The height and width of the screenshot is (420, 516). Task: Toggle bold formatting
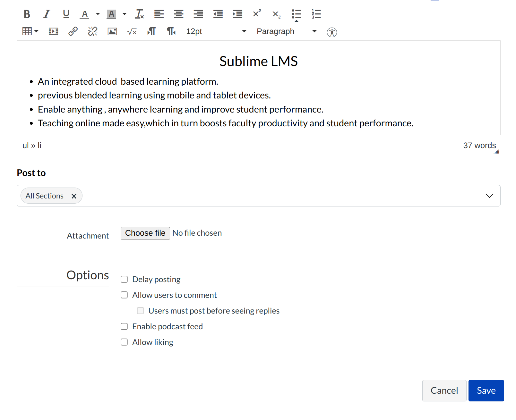27,14
